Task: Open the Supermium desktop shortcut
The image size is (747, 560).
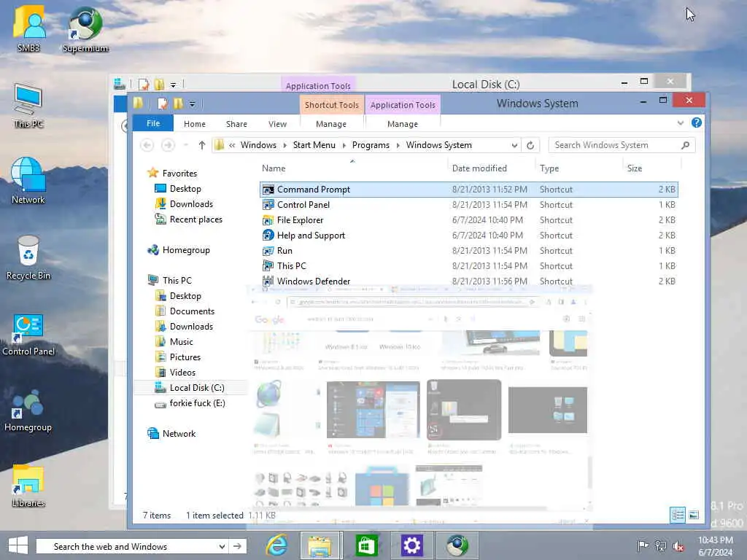Action: (x=85, y=29)
